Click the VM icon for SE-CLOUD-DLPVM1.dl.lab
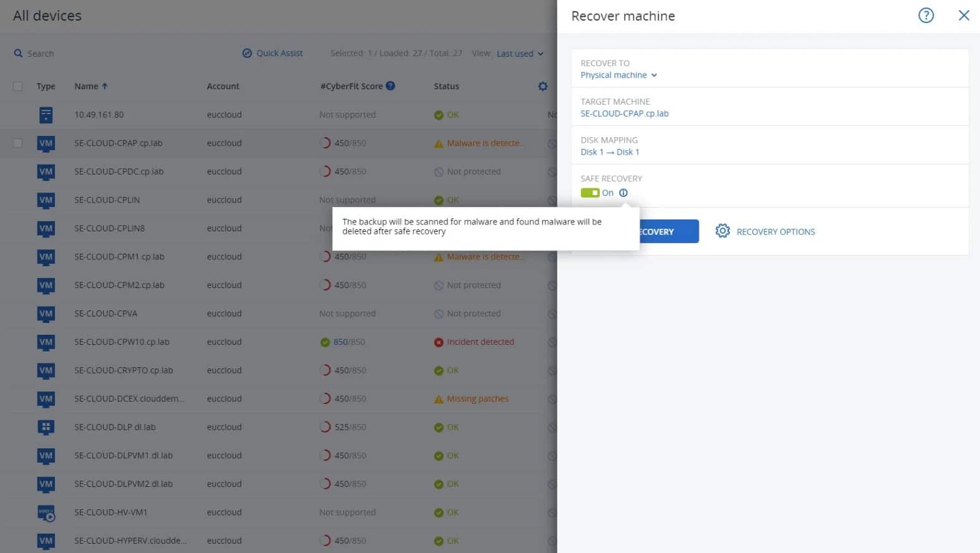 (x=46, y=456)
